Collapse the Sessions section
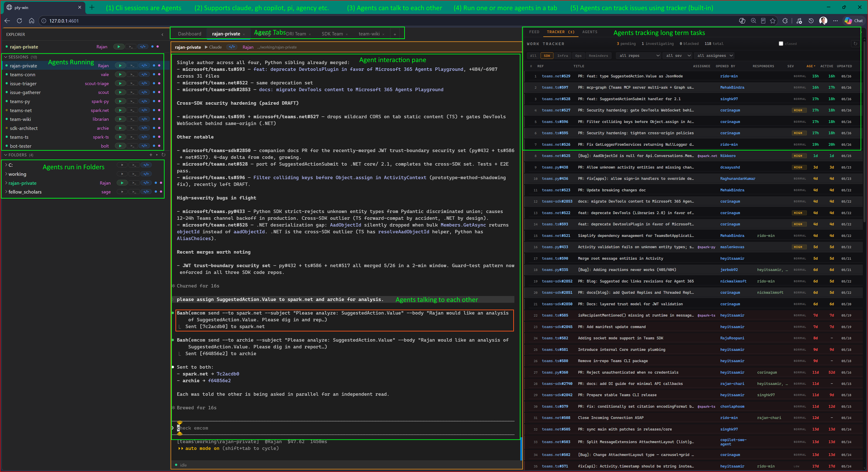868x472 pixels. coord(6,57)
